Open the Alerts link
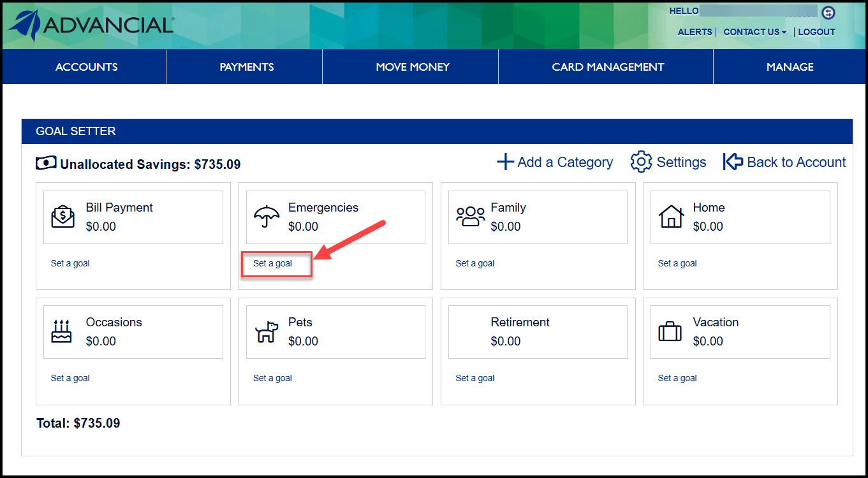 695,32
